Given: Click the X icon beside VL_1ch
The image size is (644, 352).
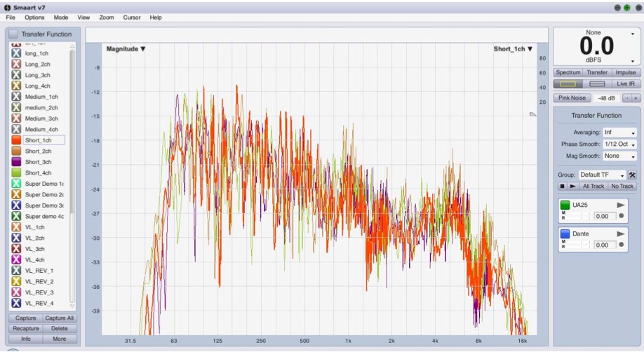Looking at the screenshot, I should tap(16, 227).
